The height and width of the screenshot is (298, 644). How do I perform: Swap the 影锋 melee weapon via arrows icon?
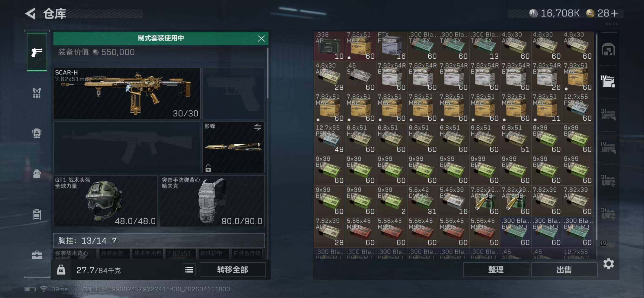click(x=258, y=127)
